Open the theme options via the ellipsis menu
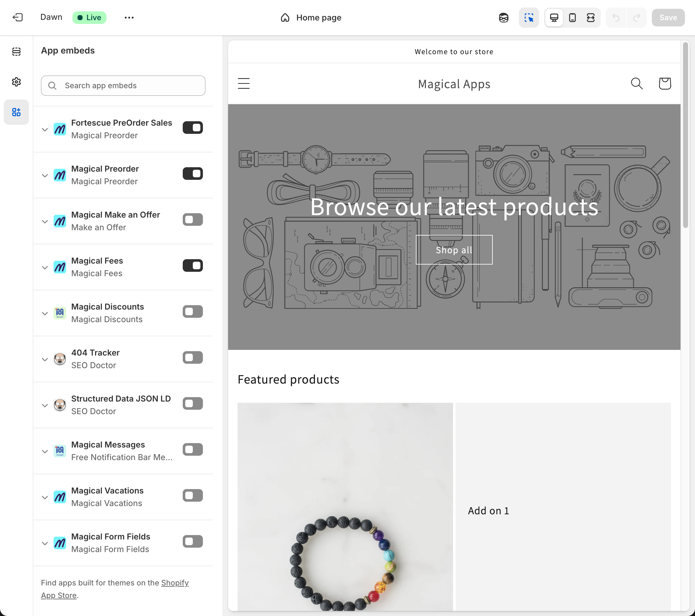The height and width of the screenshot is (616, 695). tap(129, 17)
